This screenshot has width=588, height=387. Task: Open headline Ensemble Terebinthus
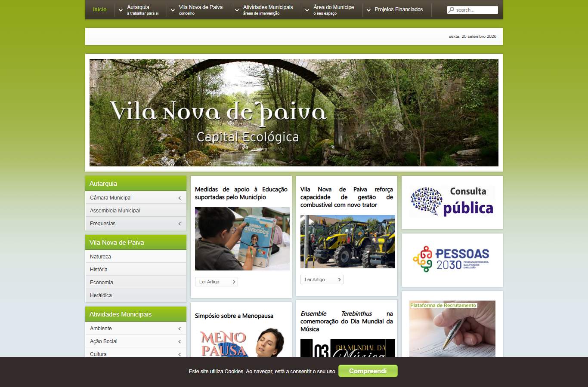tap(347, 321)
